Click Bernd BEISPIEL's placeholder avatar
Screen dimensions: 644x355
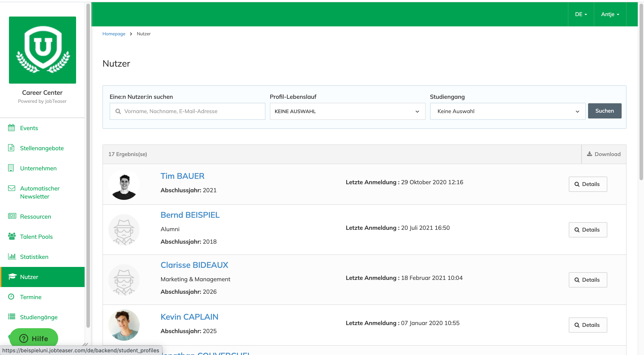tap(124, 230)
